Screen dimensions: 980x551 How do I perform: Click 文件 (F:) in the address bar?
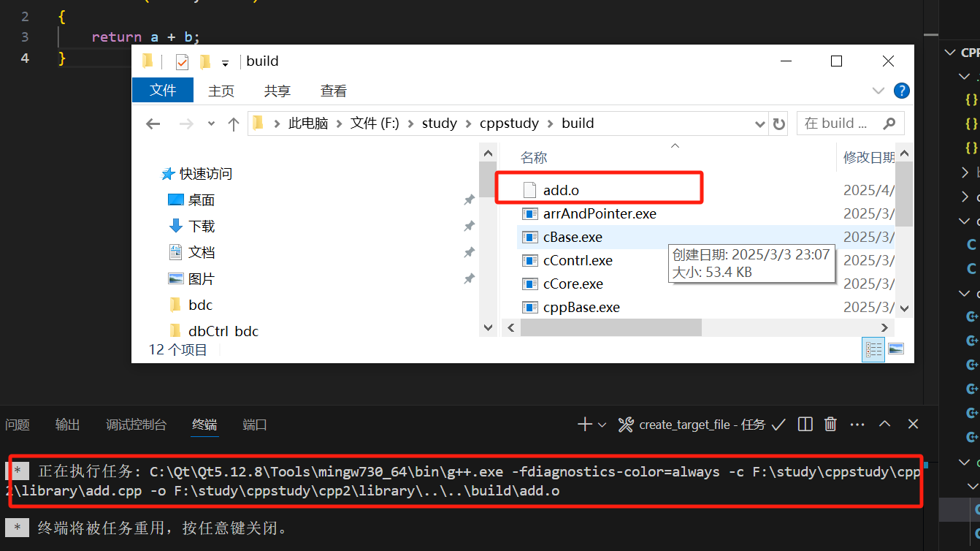pos(375,123)
